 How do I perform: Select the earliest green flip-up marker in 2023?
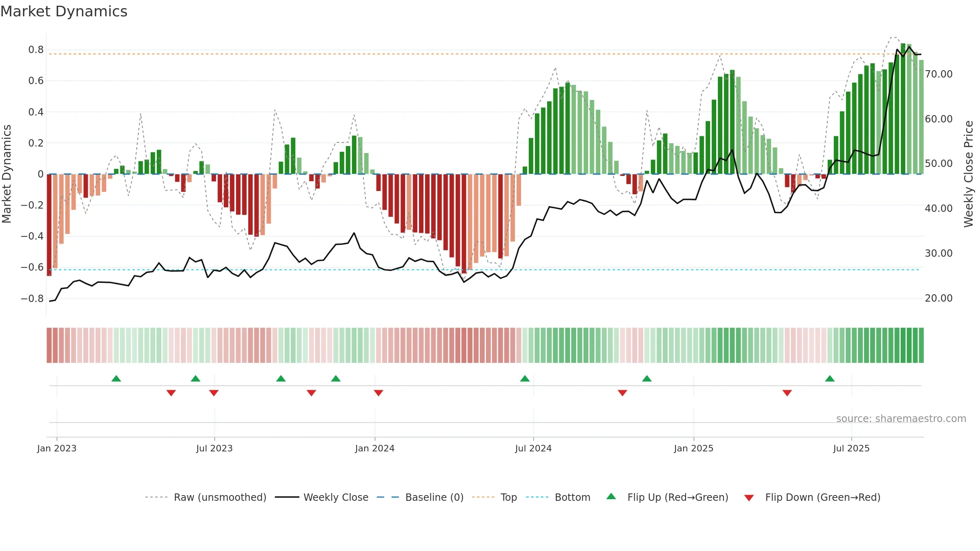tap(116, 378)
